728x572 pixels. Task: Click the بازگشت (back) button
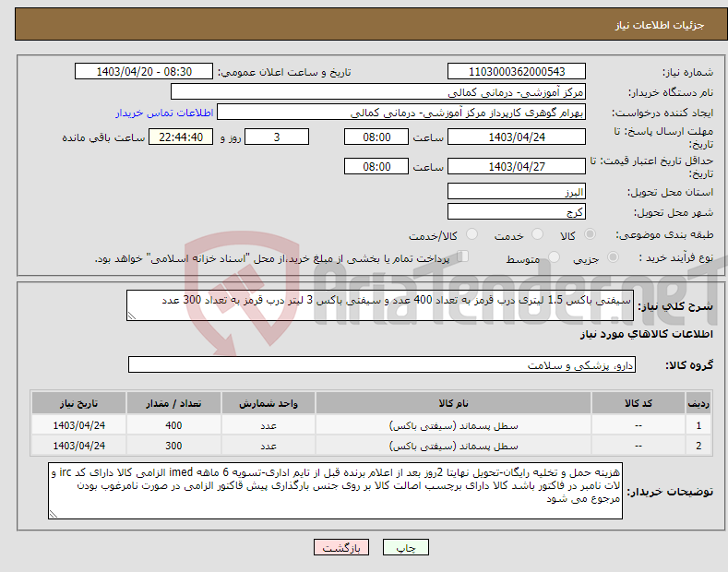(341, 547)
